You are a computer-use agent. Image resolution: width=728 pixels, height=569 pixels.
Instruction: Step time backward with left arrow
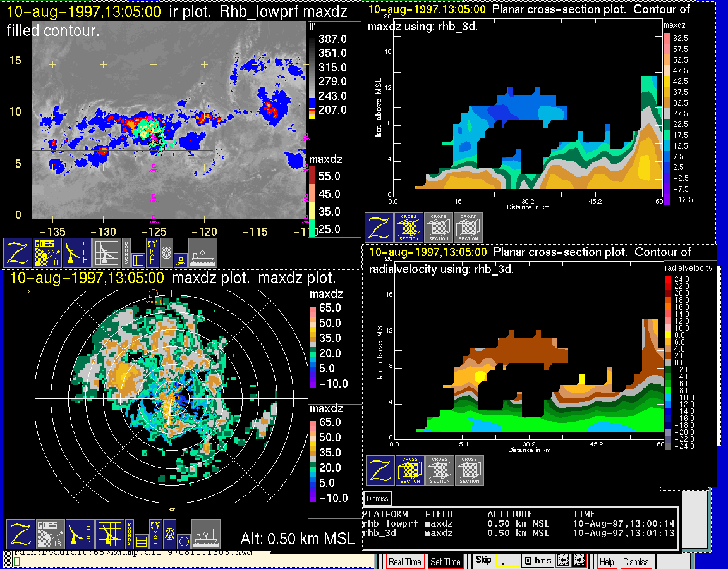(562, 561)
